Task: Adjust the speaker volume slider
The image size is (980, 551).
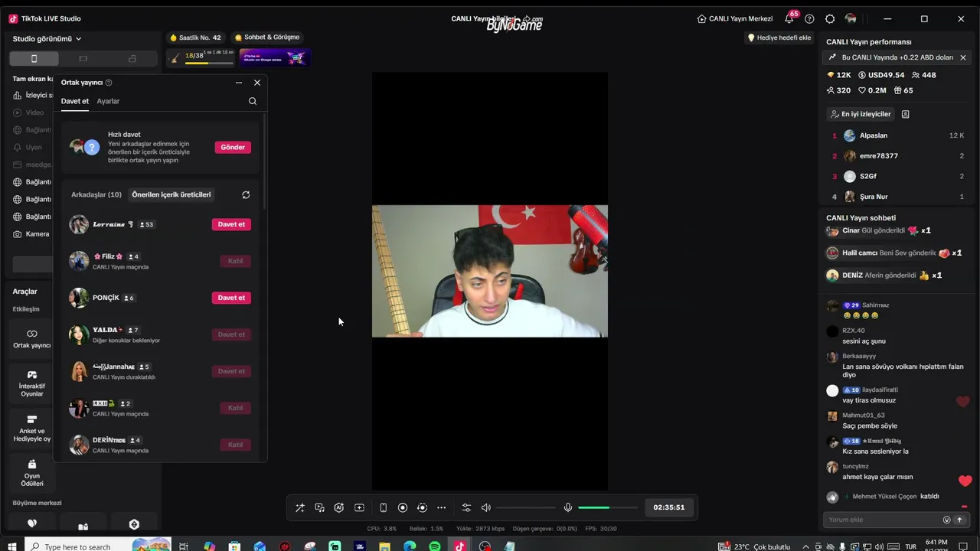Action: coord(526,507)
